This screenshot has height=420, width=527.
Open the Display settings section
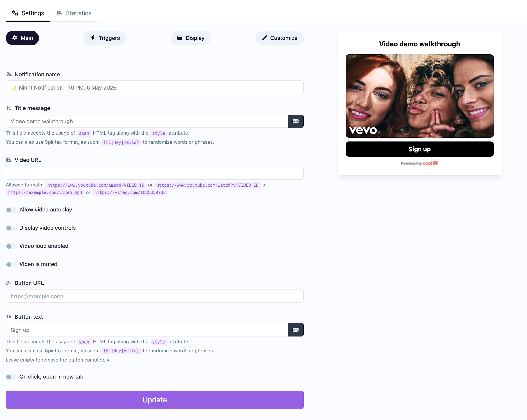click(x=191, y=38)
